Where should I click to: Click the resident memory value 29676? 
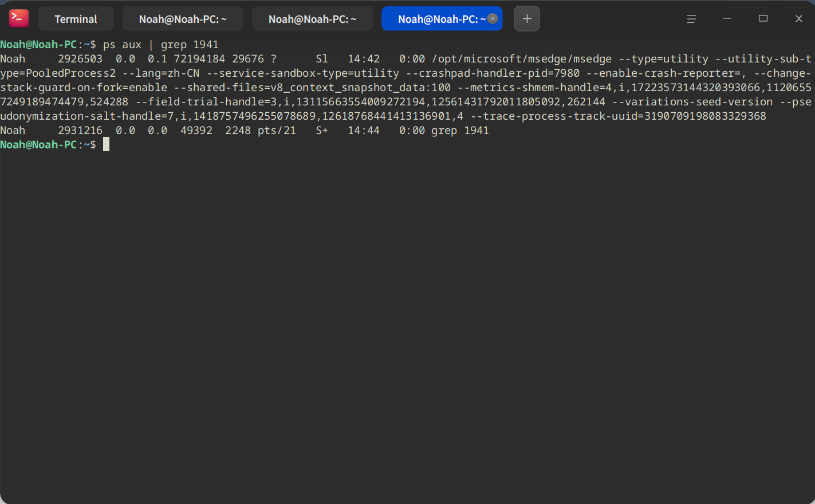pos(248,59)
